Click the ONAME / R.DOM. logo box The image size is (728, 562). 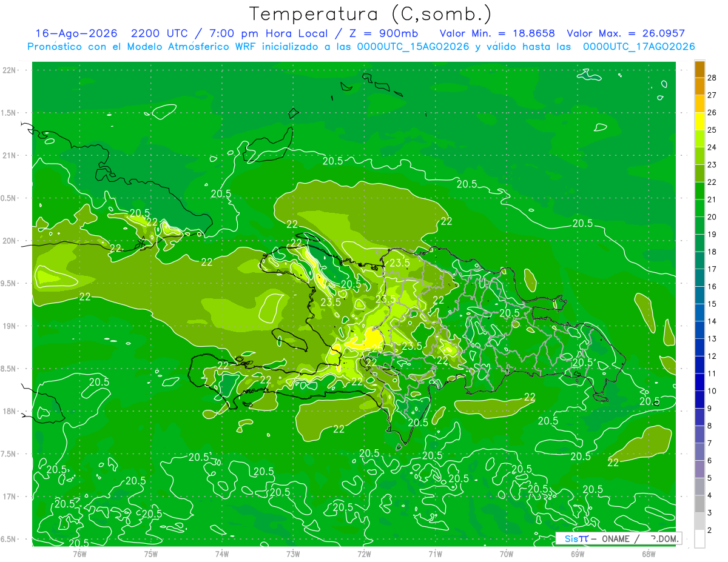619,538
